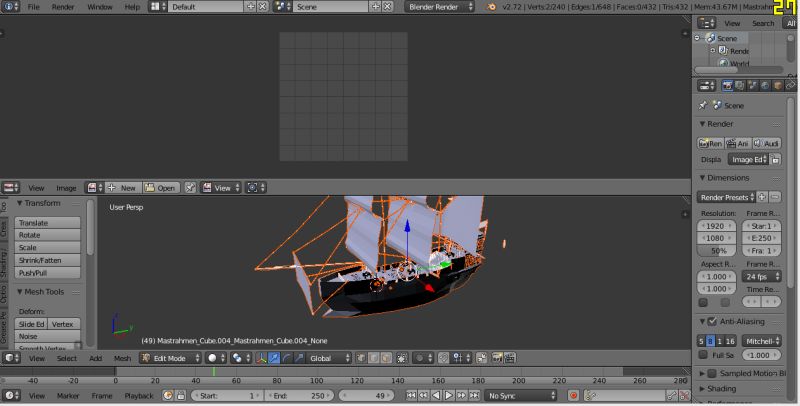The image size is (800, 406).
Task: Click the insert keyframe icon in timeline
Action: 672,395
